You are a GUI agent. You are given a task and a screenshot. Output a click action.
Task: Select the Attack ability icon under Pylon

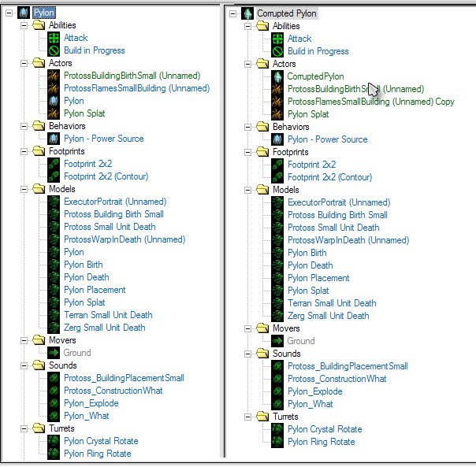pos(54,38)
